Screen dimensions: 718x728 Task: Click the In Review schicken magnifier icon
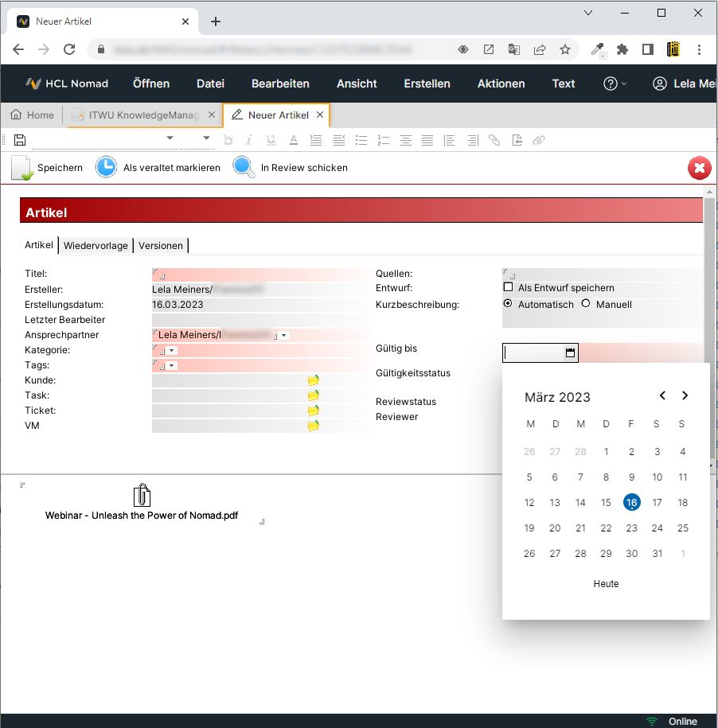(244, 167)
